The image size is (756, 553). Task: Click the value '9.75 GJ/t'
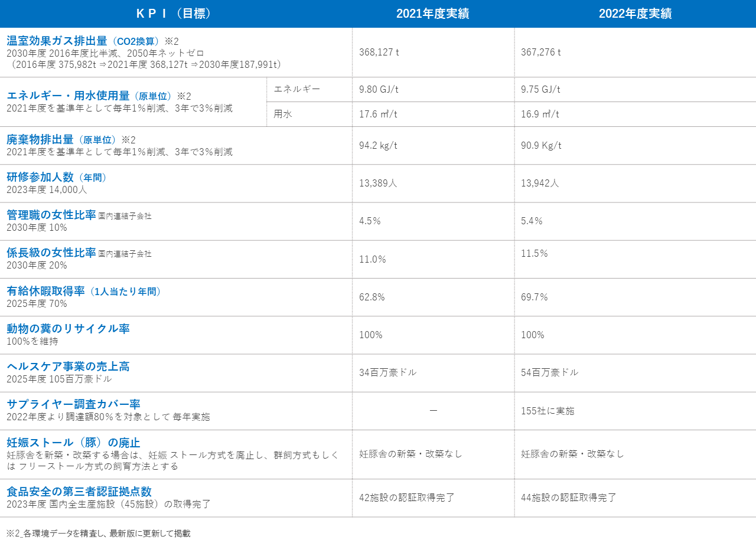click(x=540, y=89)
